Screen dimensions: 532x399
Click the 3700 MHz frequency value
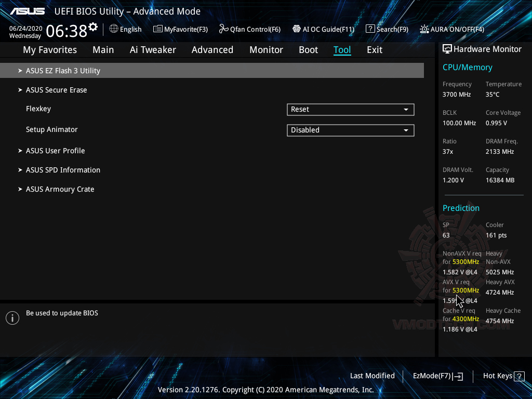[456, 95]
